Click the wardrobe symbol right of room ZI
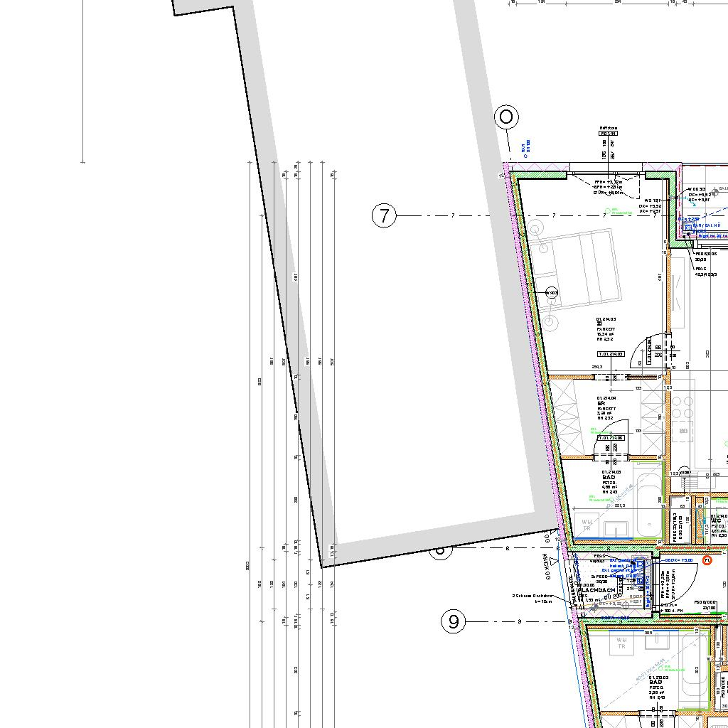This screenshot has width=728, height=728. click(x=678, y=292)
